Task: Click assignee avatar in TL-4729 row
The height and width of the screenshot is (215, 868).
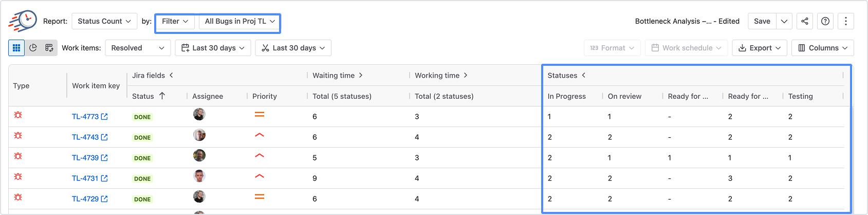Action: click(199, 196)
